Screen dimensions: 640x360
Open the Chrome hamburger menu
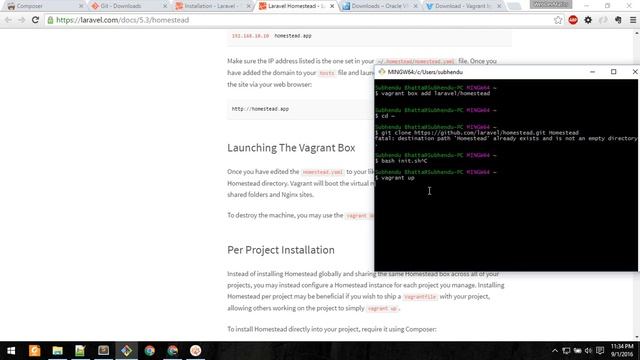tap(633, 20)
